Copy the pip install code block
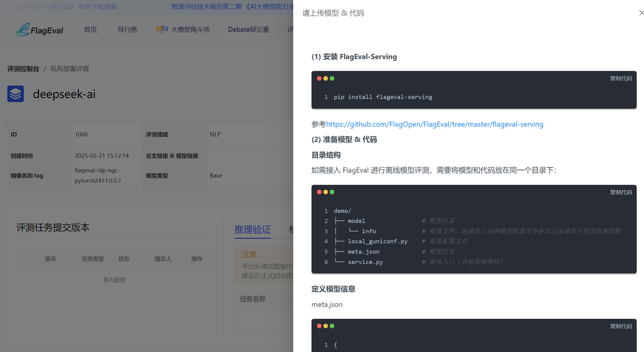644x352 pixels. [621, 79]
